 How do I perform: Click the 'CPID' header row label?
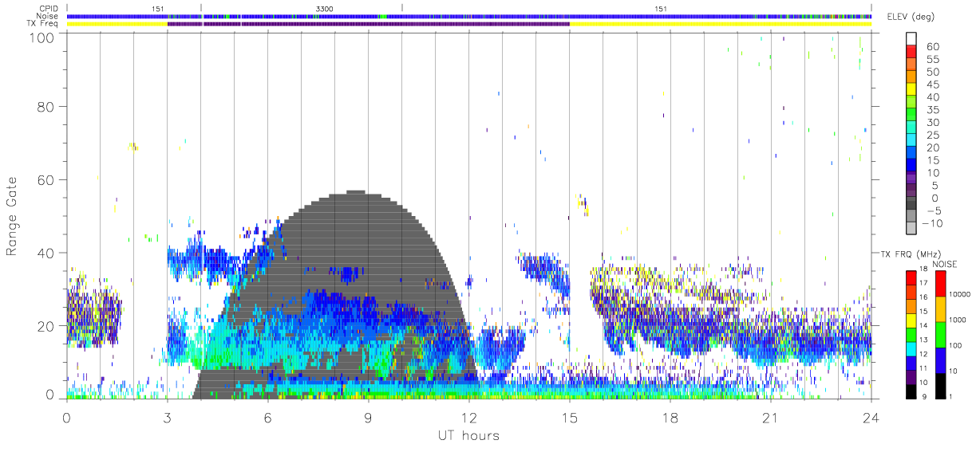click(x=50, y=9)
